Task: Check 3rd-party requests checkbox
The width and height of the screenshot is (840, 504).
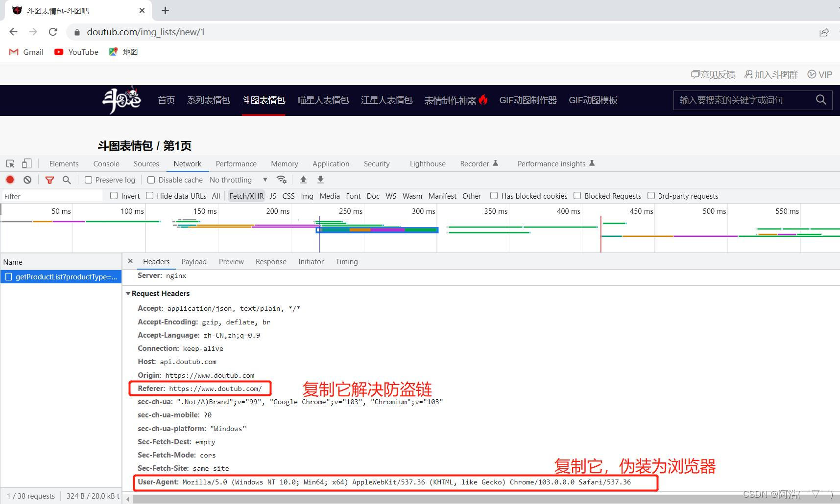Action: (651, 196)
